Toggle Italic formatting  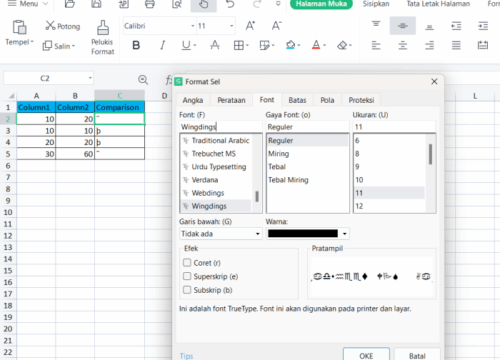coord(162,45)
